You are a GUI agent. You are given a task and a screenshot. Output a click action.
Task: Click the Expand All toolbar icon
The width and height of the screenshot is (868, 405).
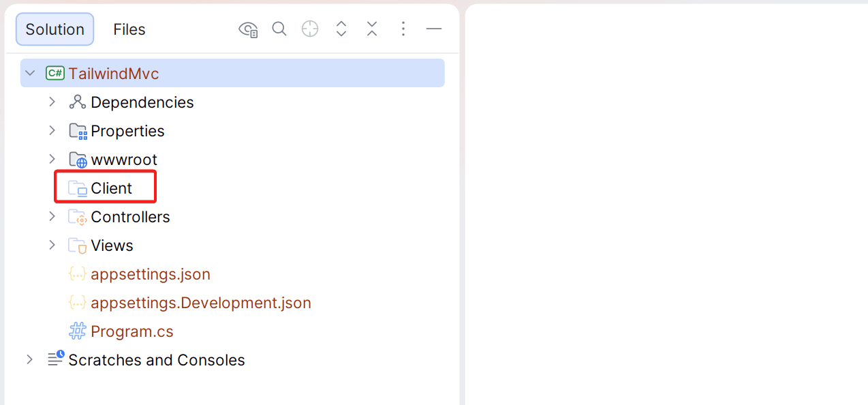[x=341, y=29]
